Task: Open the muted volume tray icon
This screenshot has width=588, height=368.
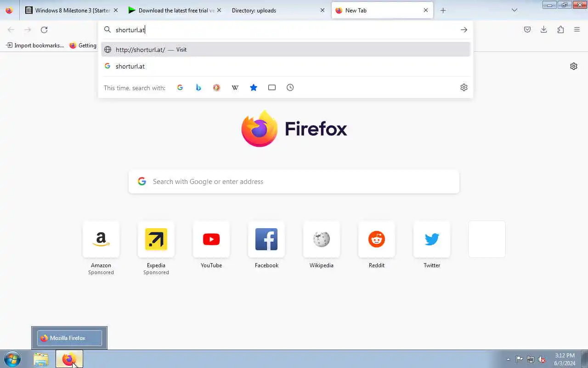Action: click(542, 359)
